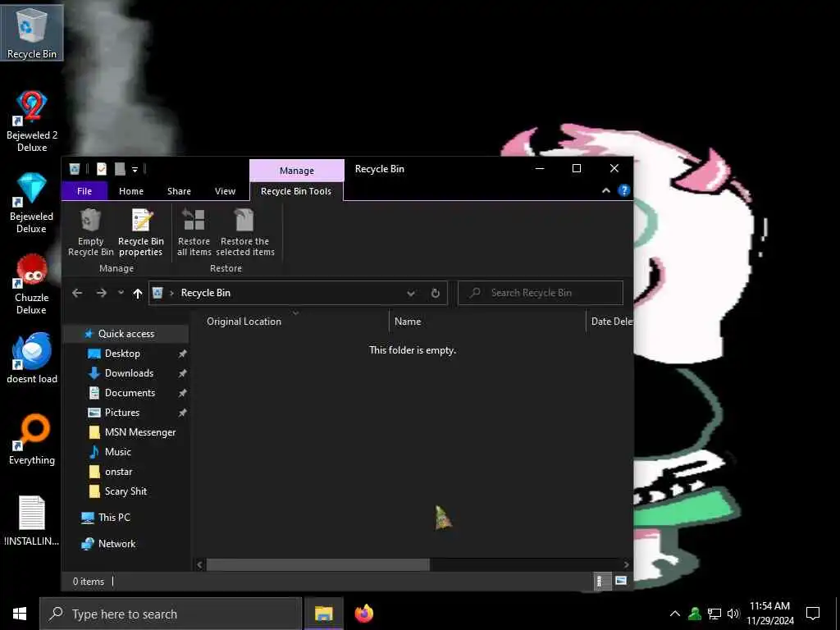Go up one level with up arrow
The height and width of the screenshot is (630, 840).
pyautogui.click(x=138, y=293)
